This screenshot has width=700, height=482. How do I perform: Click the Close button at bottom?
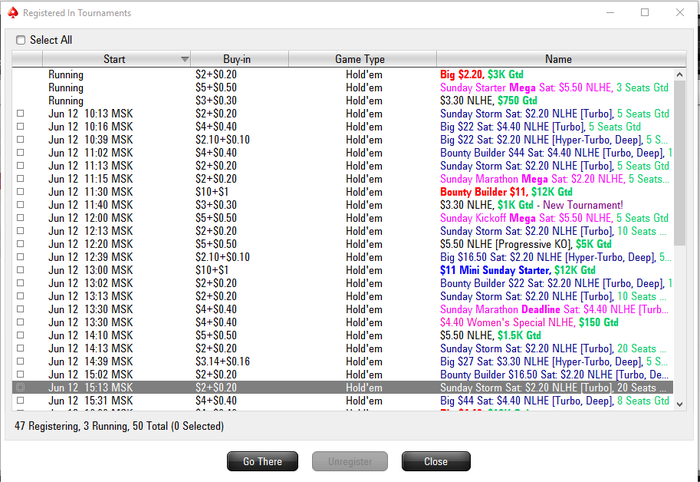click(436, 461)
